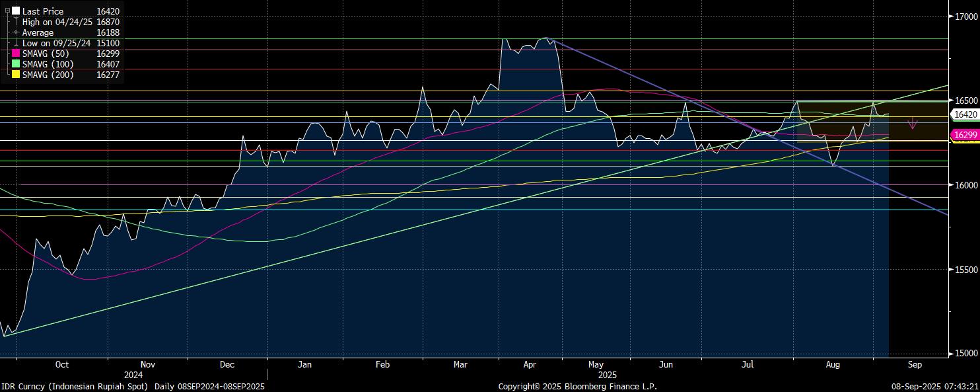The width and height of the screenshot is (980, 392).
Task: Click the Sep month label on x-axis
Action: 915,364
